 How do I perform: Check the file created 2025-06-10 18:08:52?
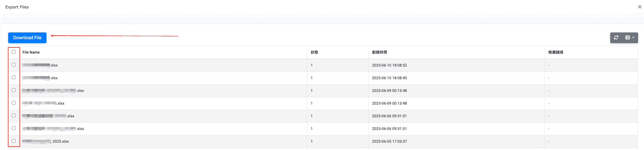pos(14,65)
